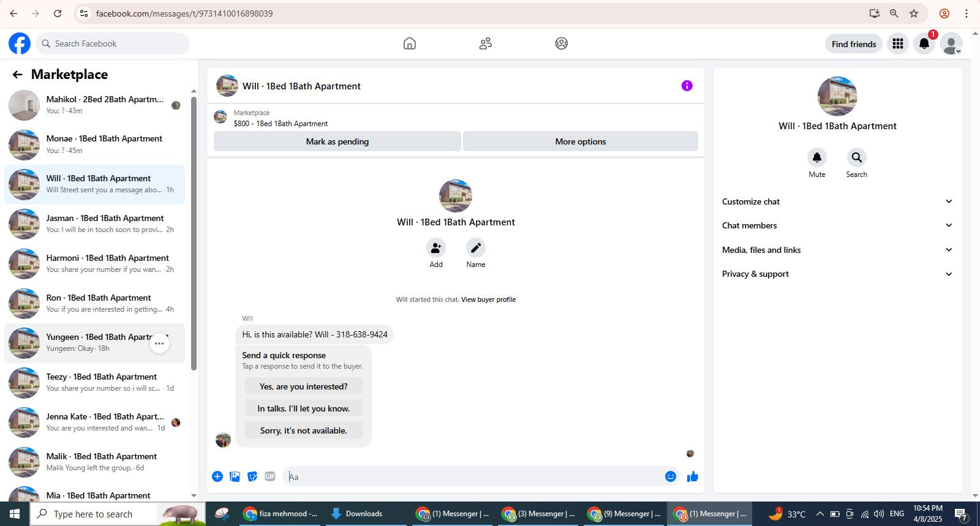Click the conversation list scrollbar

click(194, 233)
